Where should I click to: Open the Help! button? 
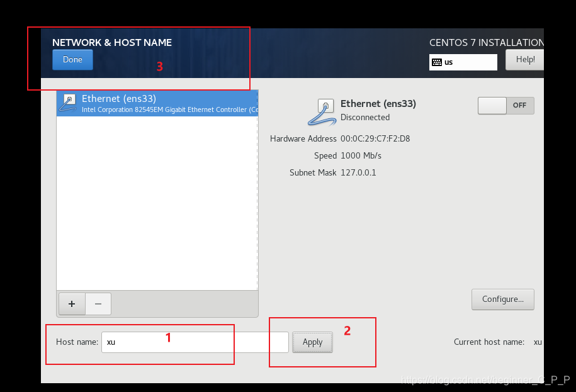(x=524, y=59)
